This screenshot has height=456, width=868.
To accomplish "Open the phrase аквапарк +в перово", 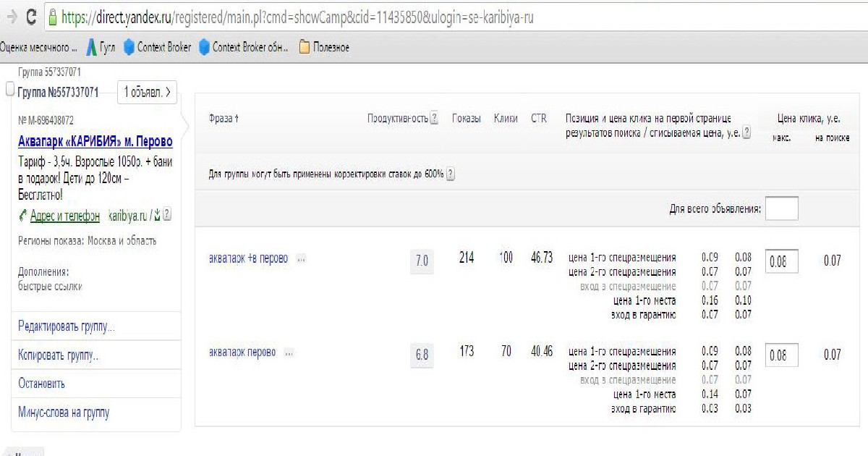I will coord(248,258).
